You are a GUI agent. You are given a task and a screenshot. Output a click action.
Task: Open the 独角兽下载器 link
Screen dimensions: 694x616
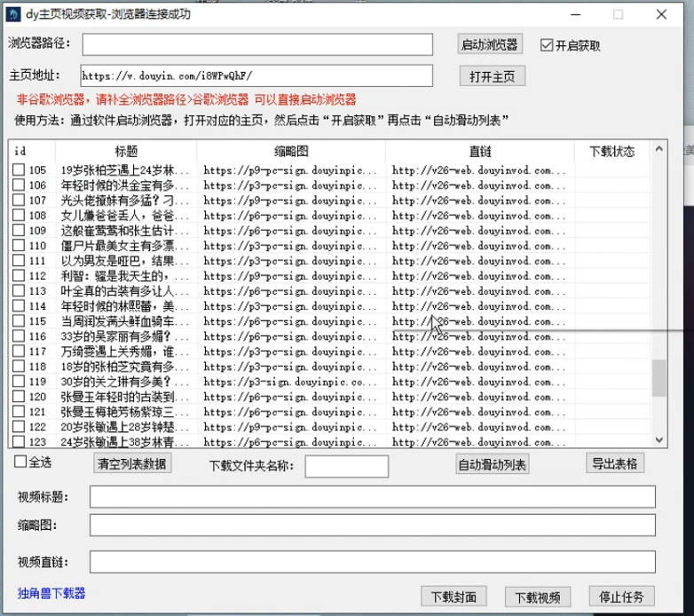pos(51,593)
